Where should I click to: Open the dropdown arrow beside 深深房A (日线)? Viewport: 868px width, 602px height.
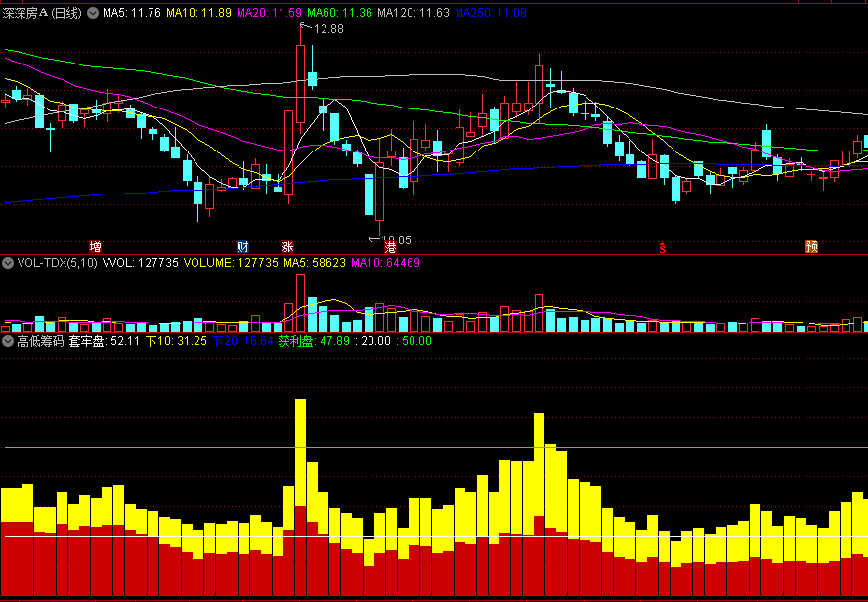(93, 13)
